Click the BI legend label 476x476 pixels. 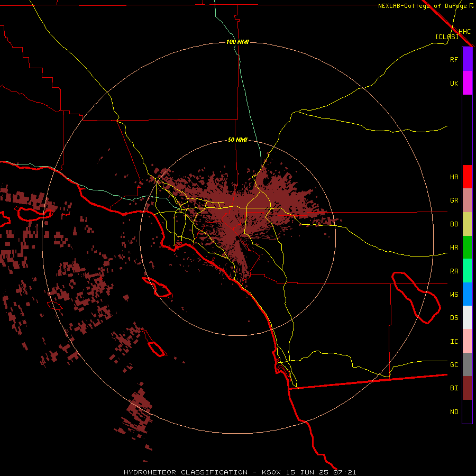[x=454, y=388]
